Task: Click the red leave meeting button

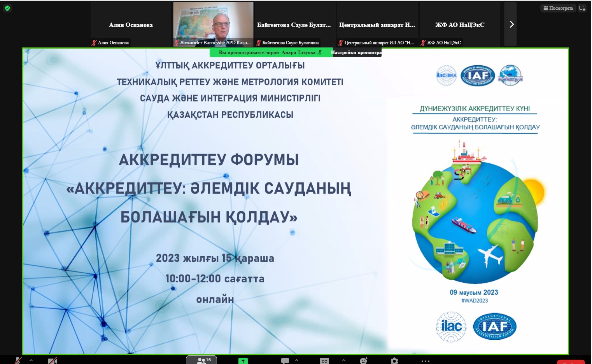Action: (x=571, y=362)
